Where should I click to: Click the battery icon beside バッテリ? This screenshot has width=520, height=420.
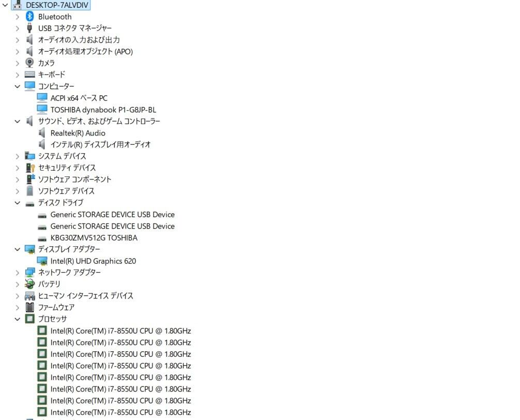29,283
